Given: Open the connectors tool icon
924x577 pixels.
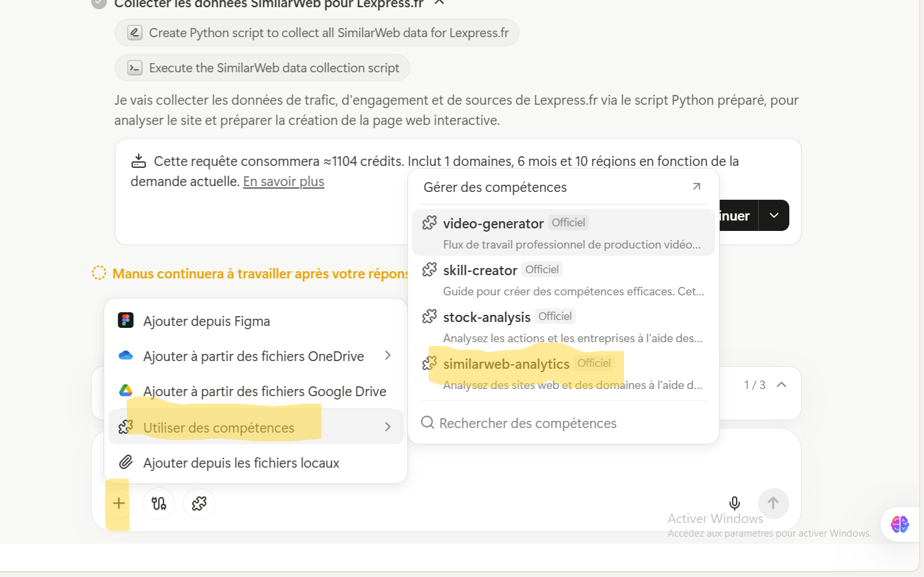Looking at the screenshot, I should pyautogui.click(x=159, y=503).
